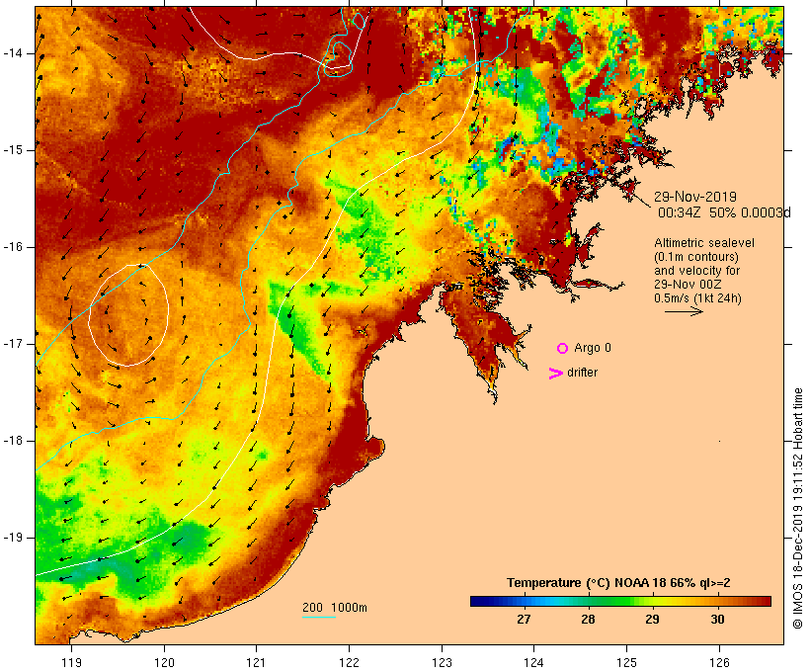Click the cyan 200m isobath legend line
The height and width of the screenshot is (672, 810).
coord(319,617)
